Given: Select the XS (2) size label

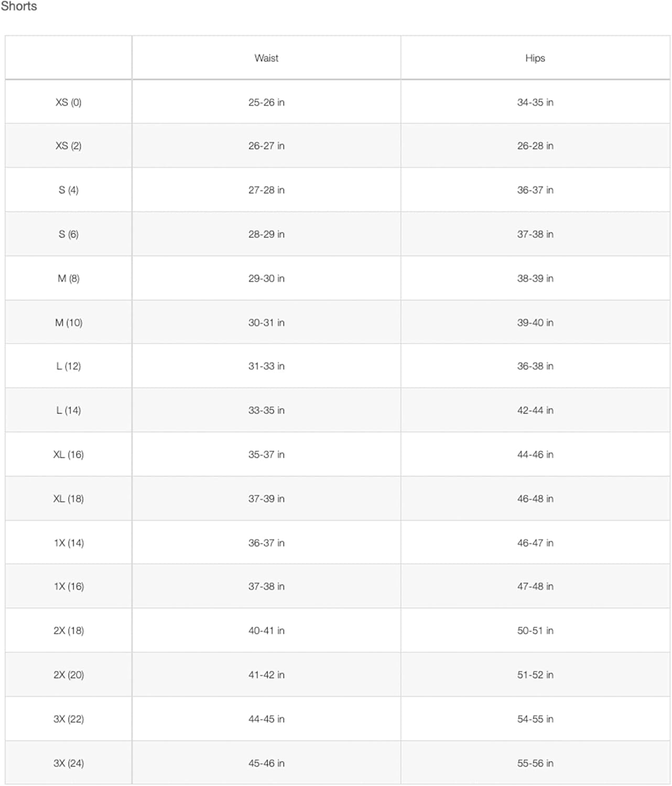Looking at the screenshot, I should pos(69,146).
